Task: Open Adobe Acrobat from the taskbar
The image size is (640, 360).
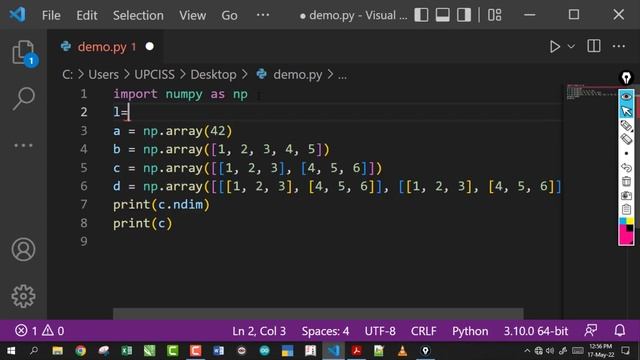Action: [356, 351]
